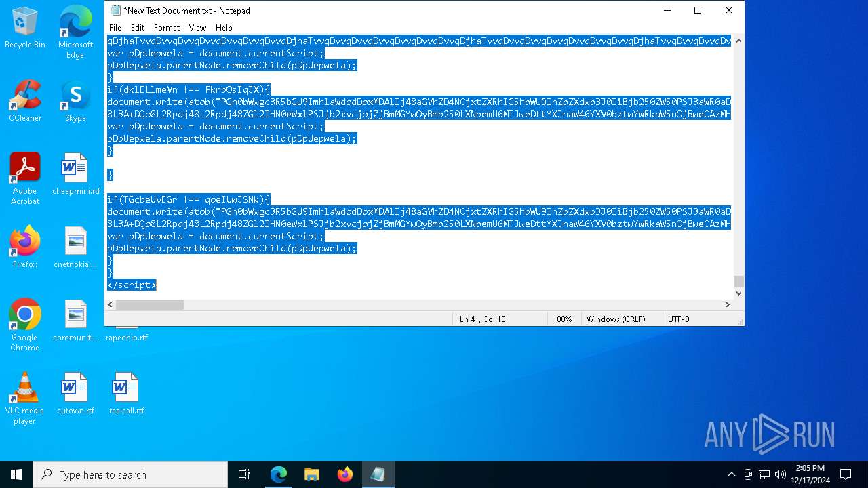868x488 pixels.
Task: Open the View menu in Notepad
Action: coord(197,28)
